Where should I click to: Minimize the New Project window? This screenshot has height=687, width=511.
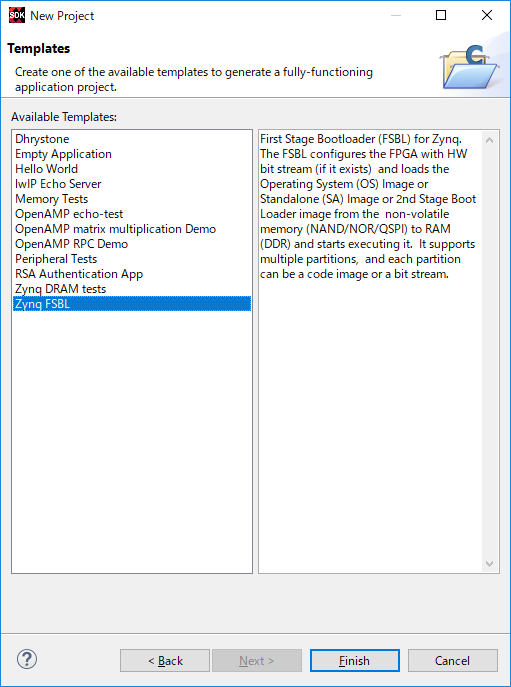click(396, 15)
